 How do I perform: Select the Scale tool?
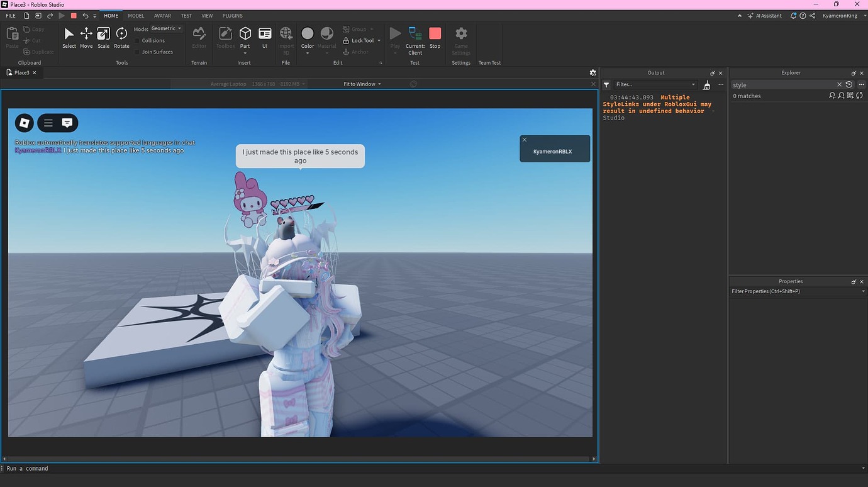[x=103, y=36]
